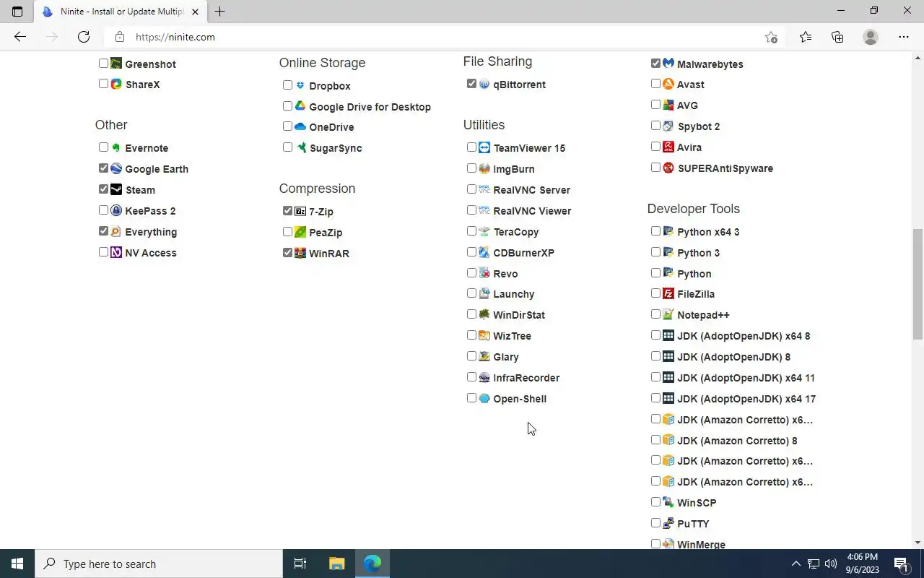Image resolution: width=924 pixels, height=578 pixels.
Task: Check the Spybot 2 checkbox
Action: click(655, 125)
